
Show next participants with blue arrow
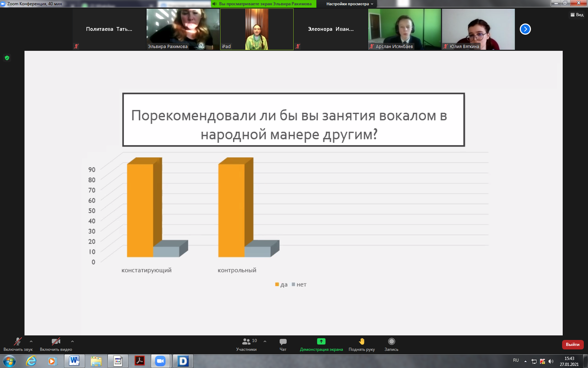(x=525, y=29)
